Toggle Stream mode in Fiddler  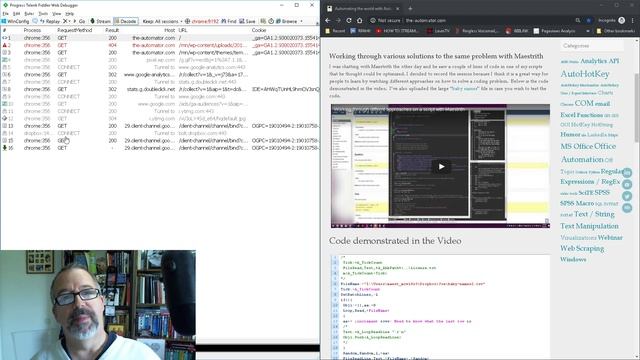[100, 21]
